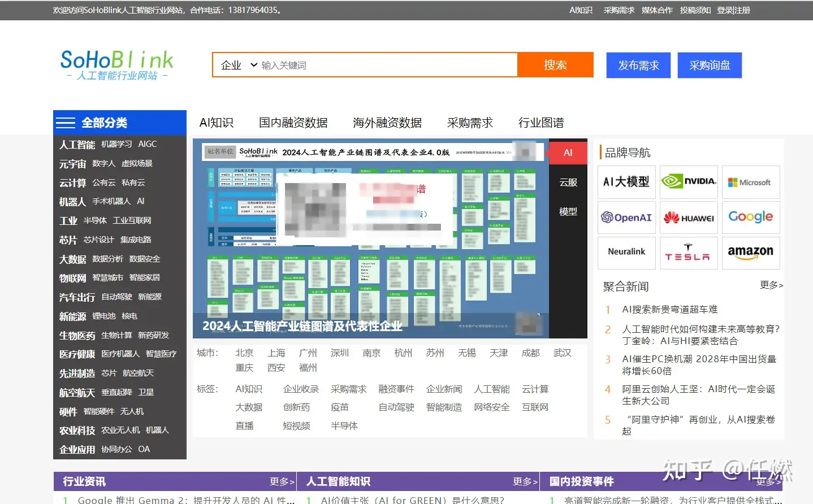
Task: Select the 融资事件 tag
Action: [396, 389]
